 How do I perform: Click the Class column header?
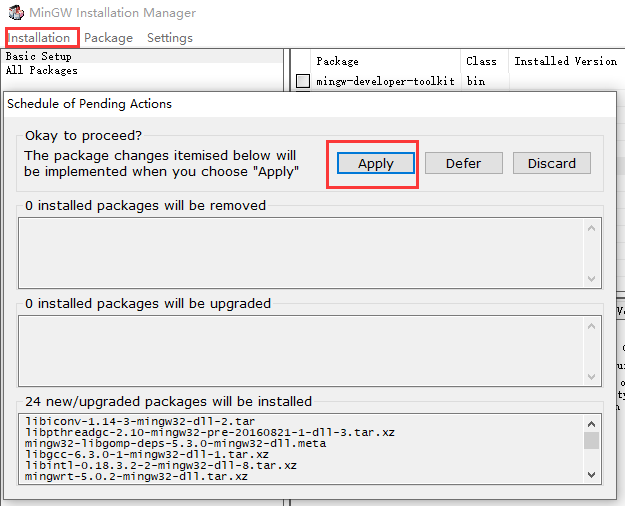click(x=481, y=61)
